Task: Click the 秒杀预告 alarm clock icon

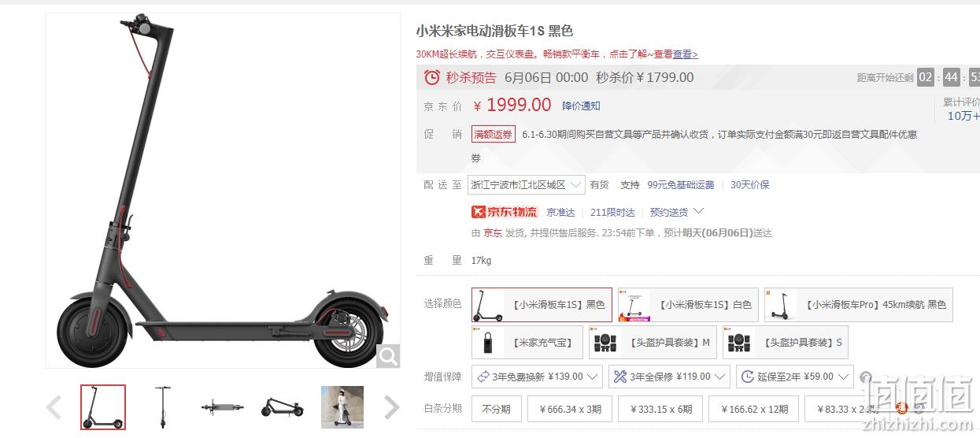Action: point(432,77)
